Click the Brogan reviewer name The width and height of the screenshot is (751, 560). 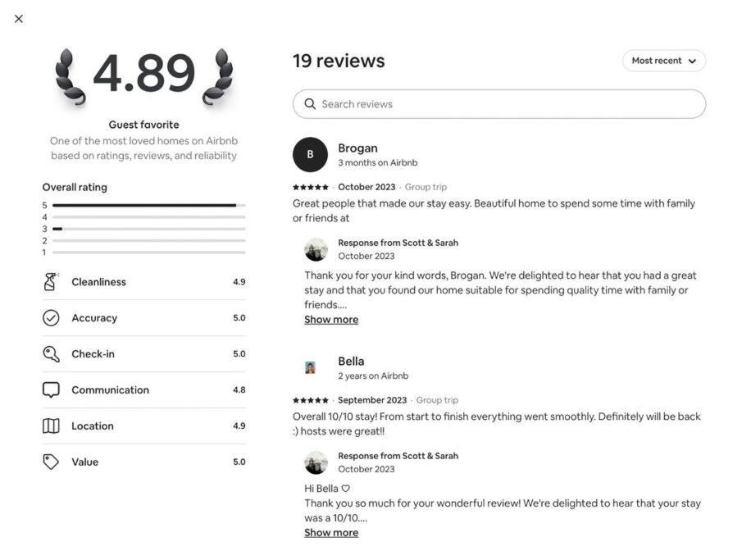click(357, 148)
